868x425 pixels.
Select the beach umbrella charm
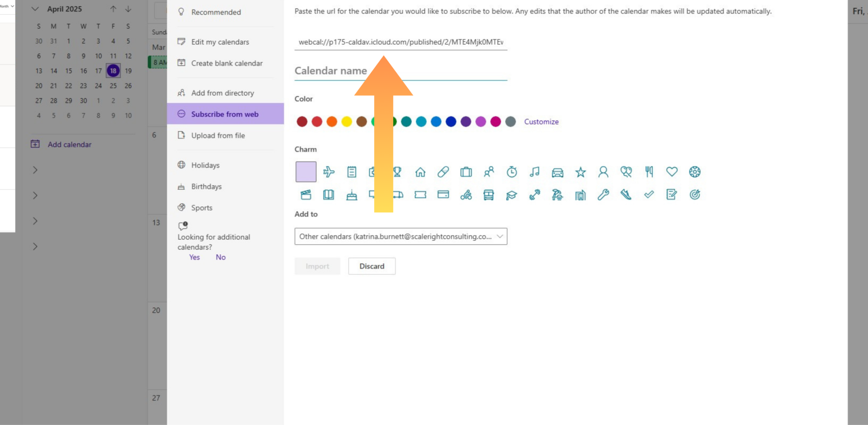[x=558, y=195]
